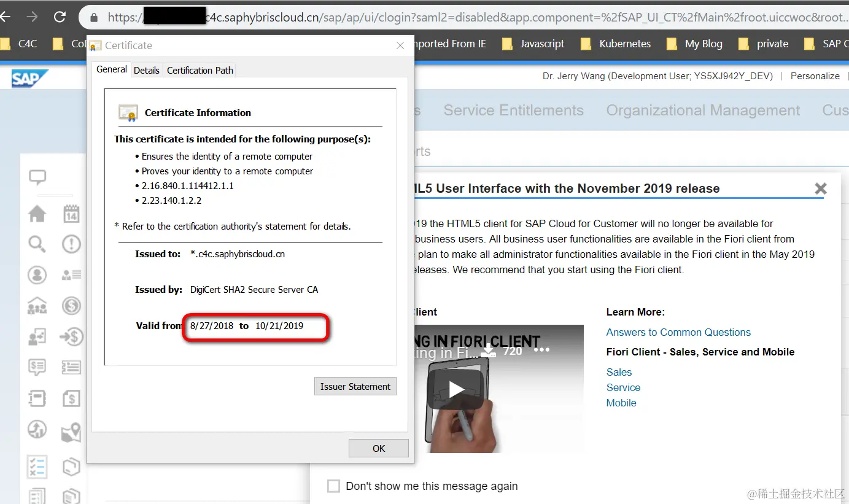Open Answers to Common Questions link
Screen dimensions: 849x504
click(x=678, y=332)
